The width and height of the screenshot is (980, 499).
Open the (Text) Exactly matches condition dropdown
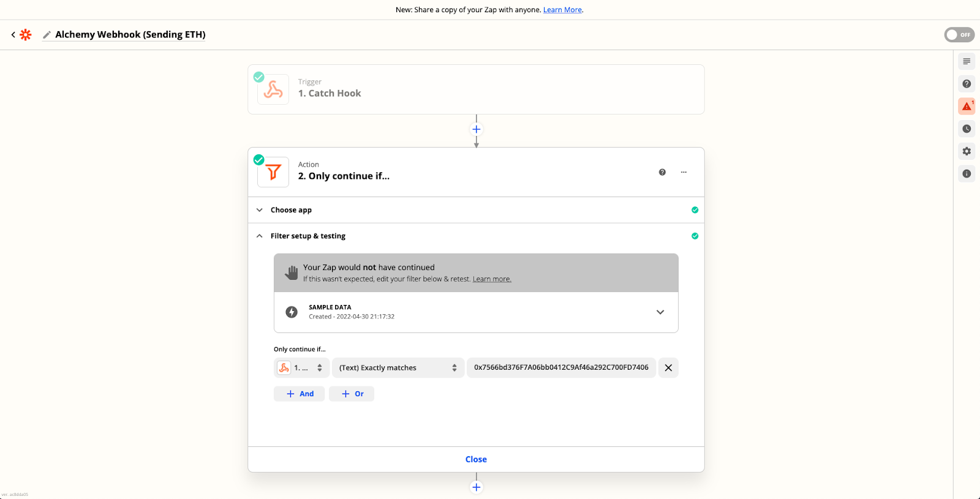coord(398,368)
